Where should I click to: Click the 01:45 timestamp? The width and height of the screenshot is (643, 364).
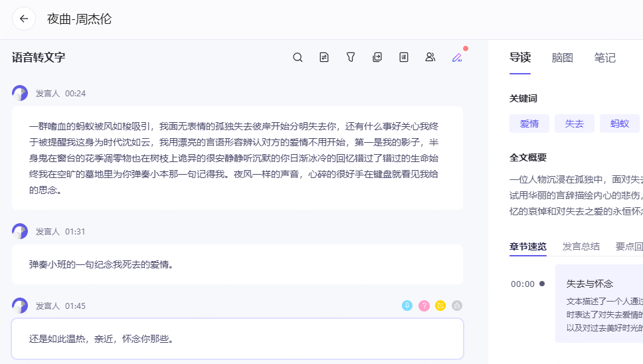[76, 306]
